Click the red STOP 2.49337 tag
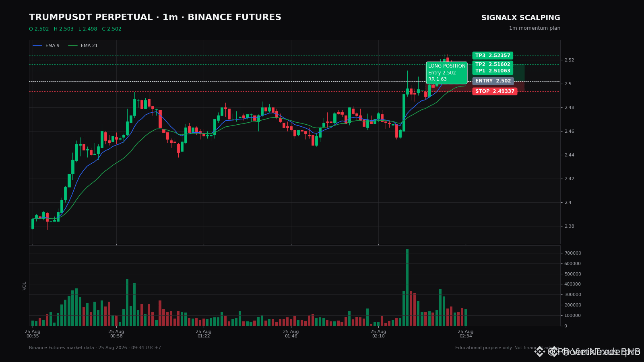 pos(495,91)
